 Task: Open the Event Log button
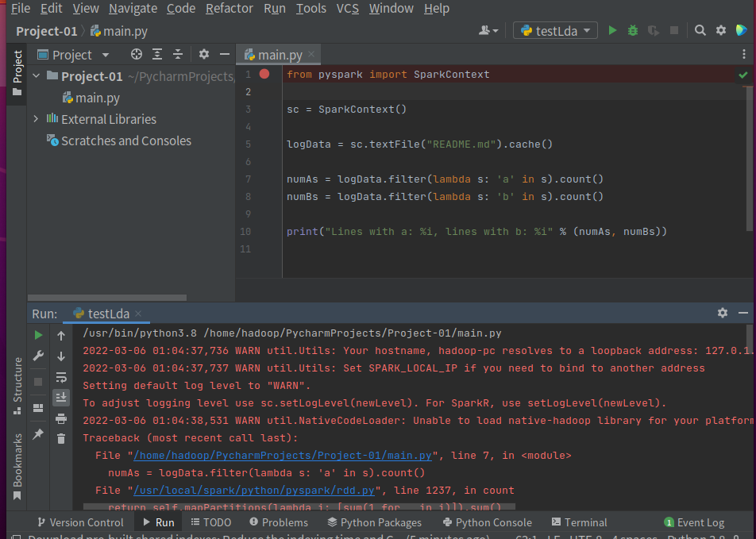pyautogui.click(x=694, y=522)
